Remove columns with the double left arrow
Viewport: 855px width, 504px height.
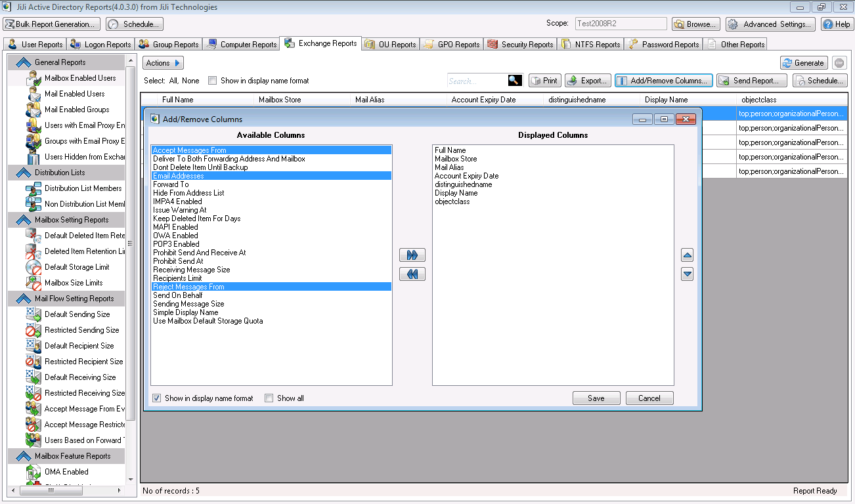pyautogui.click(x=412, y=274)
